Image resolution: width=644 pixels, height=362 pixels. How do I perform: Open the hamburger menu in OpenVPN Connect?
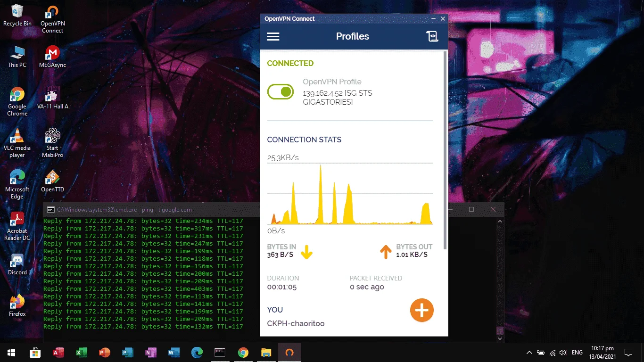pyautogui.click(x=273, y=37)
